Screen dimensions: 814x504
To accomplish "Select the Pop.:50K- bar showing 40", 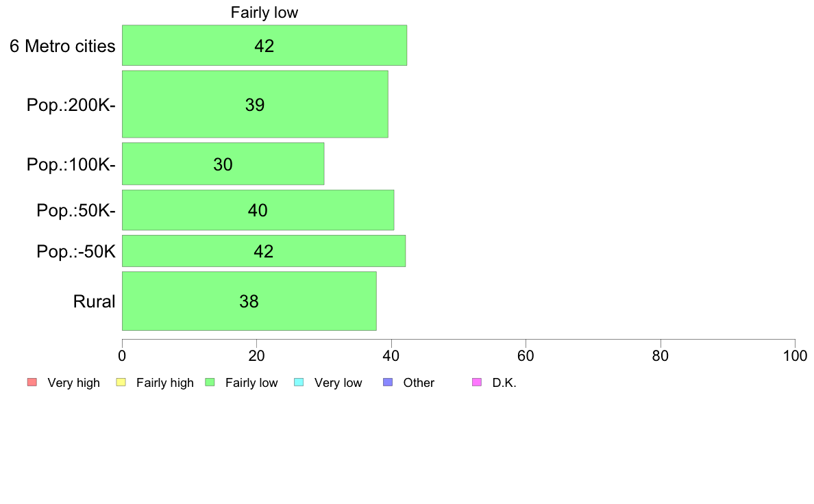I will [258, 210].
